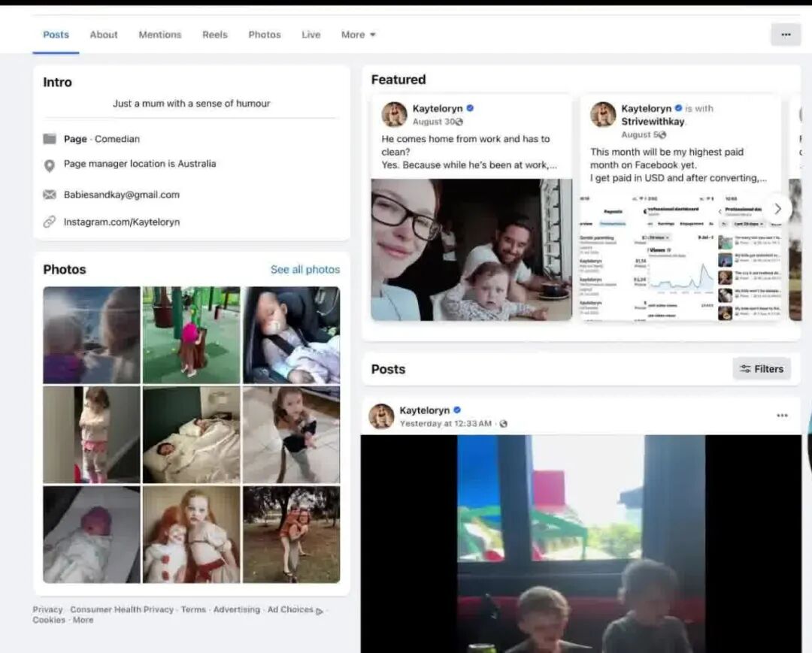The image size is (812, 653).
Task: Click the three-dot menu on the post
Action: 782,416
